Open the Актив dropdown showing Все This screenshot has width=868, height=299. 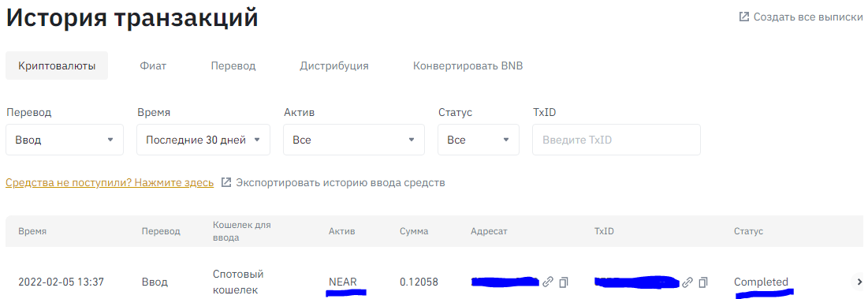[354, 140]
